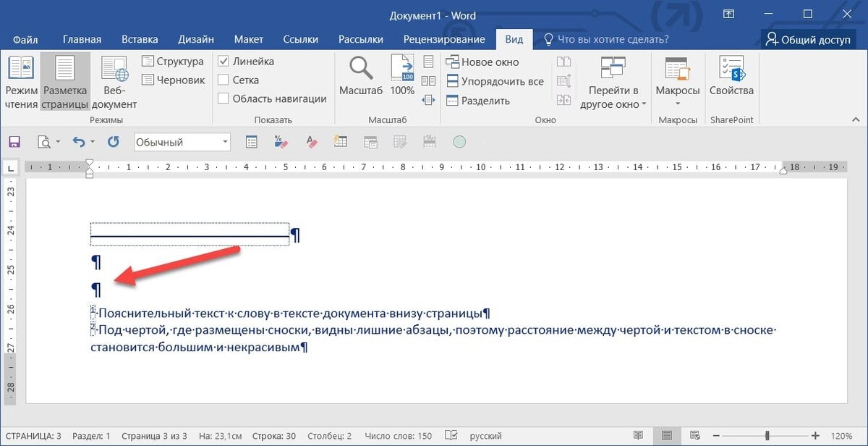Expand Перейти в другое окно menu
Screen dimensions: 868x446
tap(613, 97)
